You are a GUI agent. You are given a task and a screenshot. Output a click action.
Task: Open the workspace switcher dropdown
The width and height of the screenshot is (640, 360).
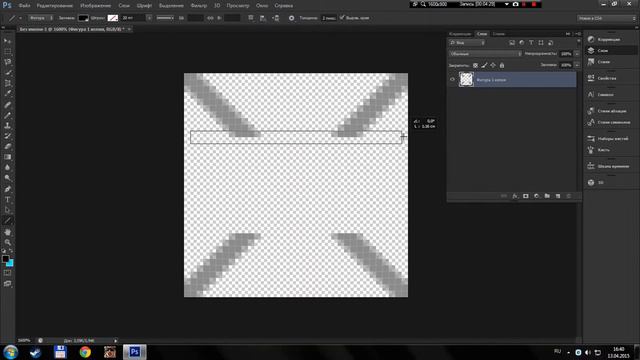[x=607, y=18]
